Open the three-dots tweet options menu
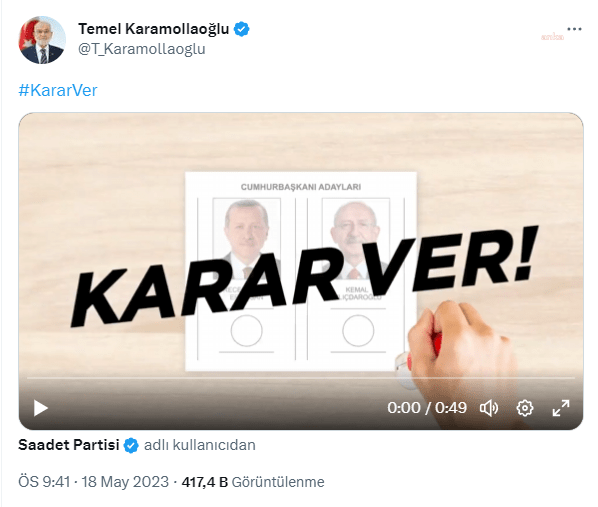The image size is (598, 507). click(574, 29)
